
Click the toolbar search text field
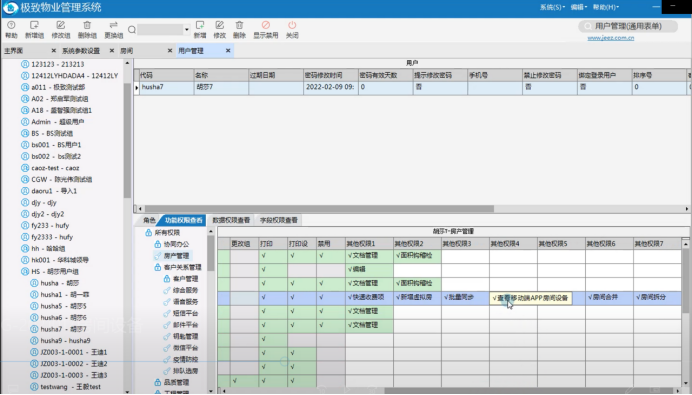160,30
